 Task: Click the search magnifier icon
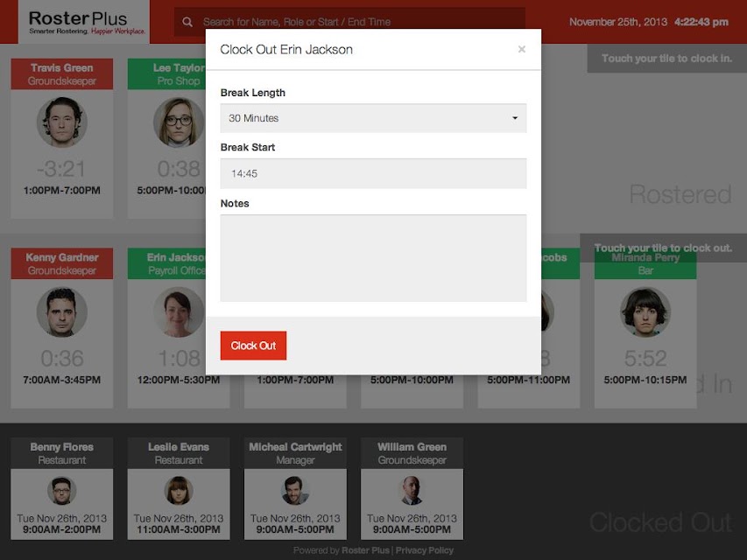pos(187,22)
